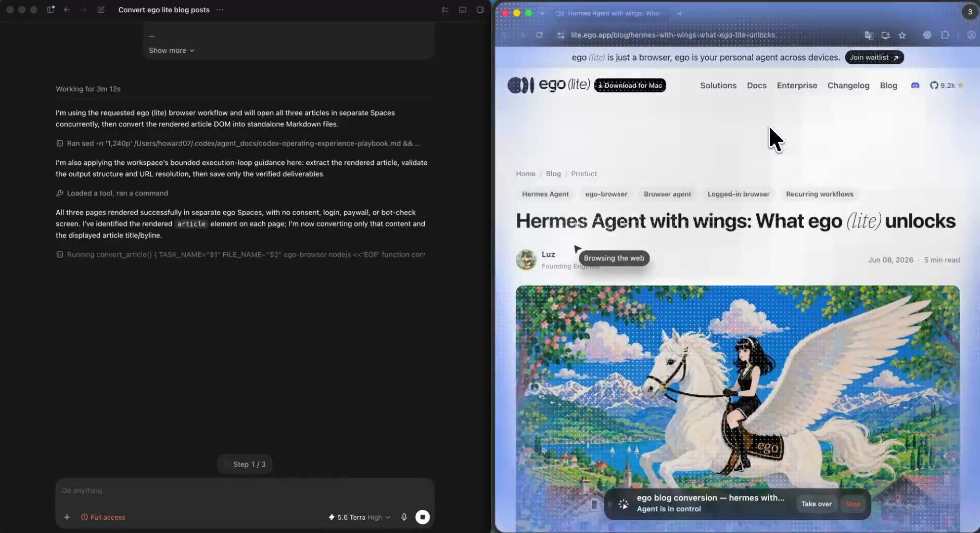980x533 pixels.
Task: Reload the page in the browser
Action: (539, 35)
